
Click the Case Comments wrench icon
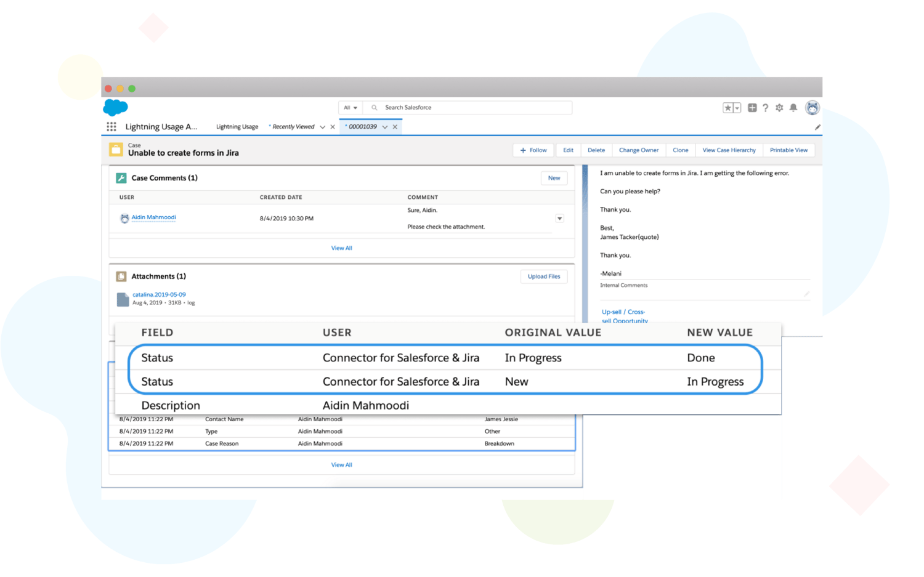(121, 178)
